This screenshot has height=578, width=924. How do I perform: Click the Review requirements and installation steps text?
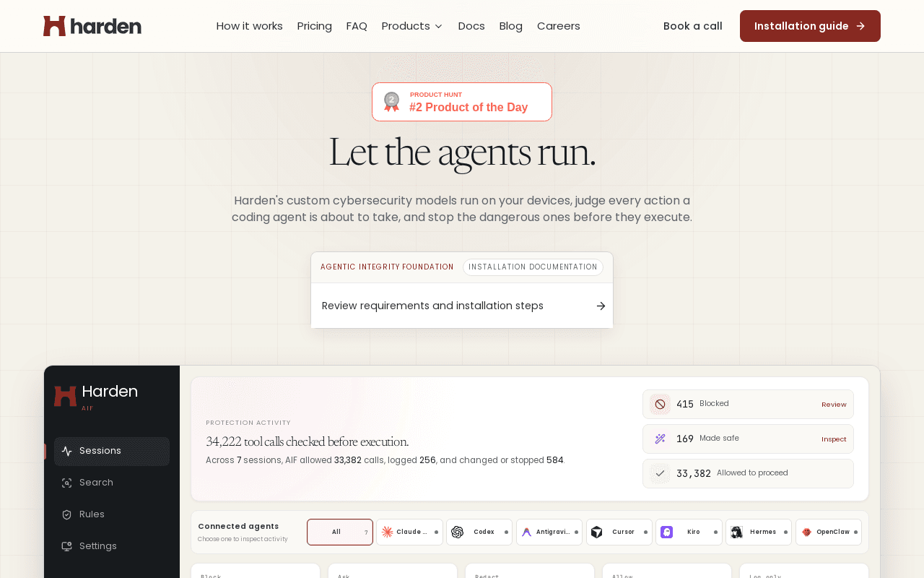[x=432, y=306]
